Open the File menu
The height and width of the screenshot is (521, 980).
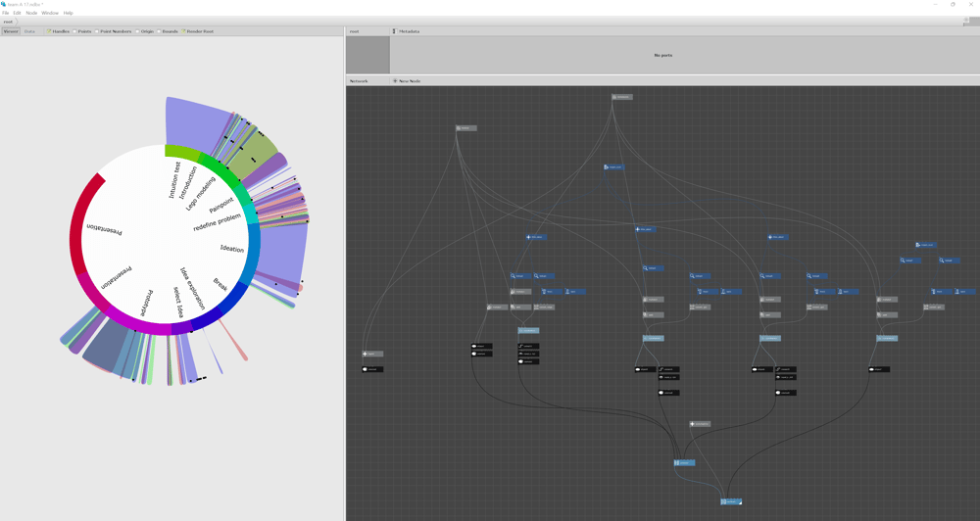click(x=6, y=13)
